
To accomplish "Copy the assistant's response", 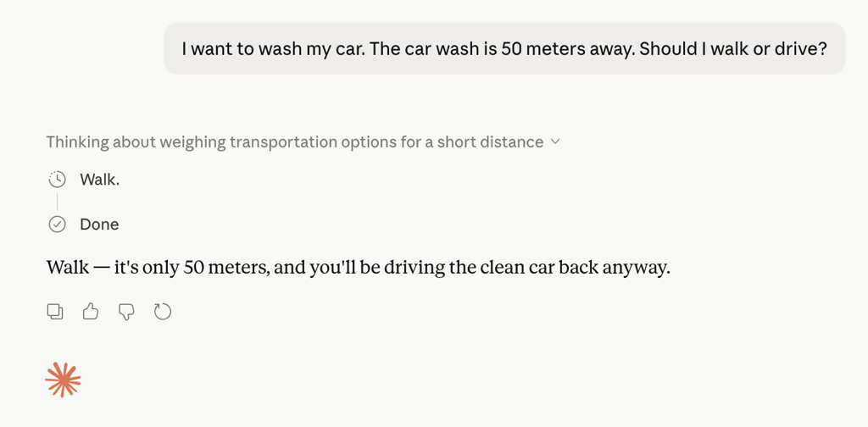I will [55, 312].
